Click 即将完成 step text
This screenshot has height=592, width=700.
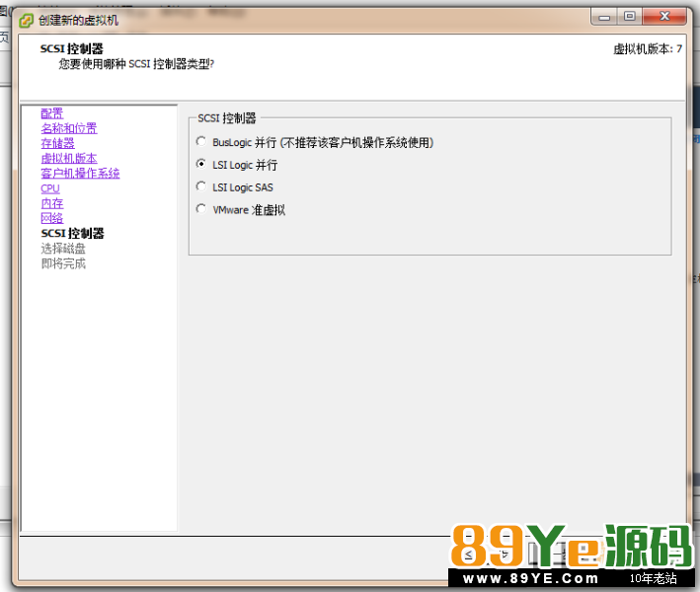click(x=63, y=263)
